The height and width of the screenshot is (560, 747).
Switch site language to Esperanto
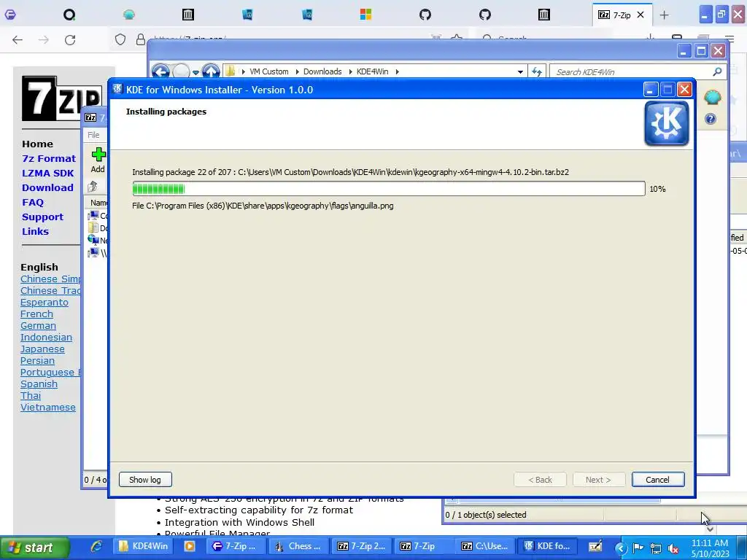tap(44, 303)
